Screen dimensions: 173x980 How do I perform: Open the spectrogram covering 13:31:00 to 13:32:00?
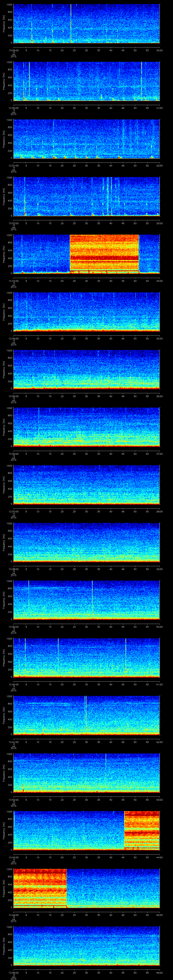(x=86, y=139)
